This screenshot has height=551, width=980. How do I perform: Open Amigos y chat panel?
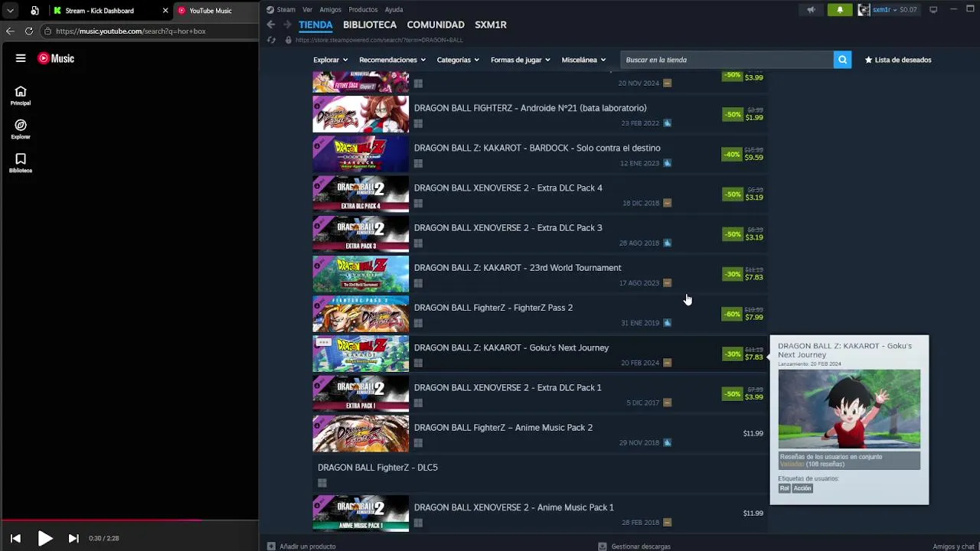point(953,546)
